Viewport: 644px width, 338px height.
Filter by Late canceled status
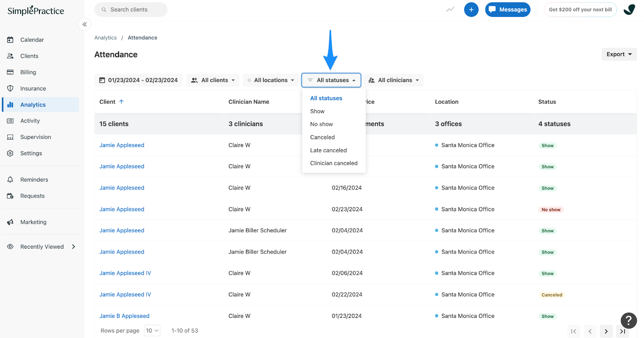tap(328, 150)
